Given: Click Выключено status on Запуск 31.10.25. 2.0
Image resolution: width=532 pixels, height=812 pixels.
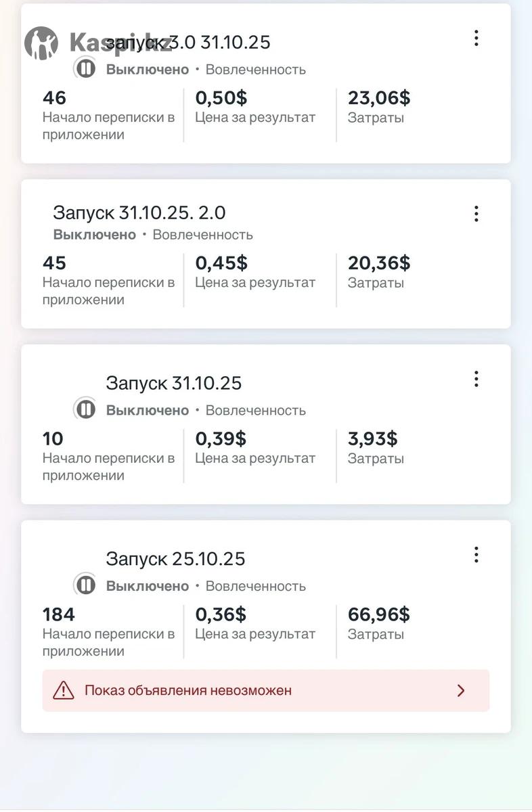Looking at the screenshot, I should [x=95, y=235].
